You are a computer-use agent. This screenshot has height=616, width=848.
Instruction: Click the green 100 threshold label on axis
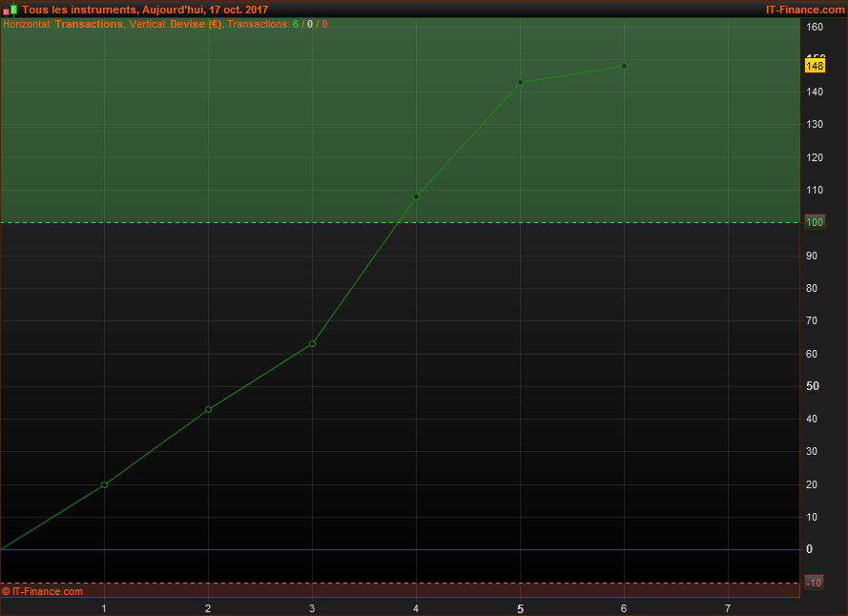815,222
